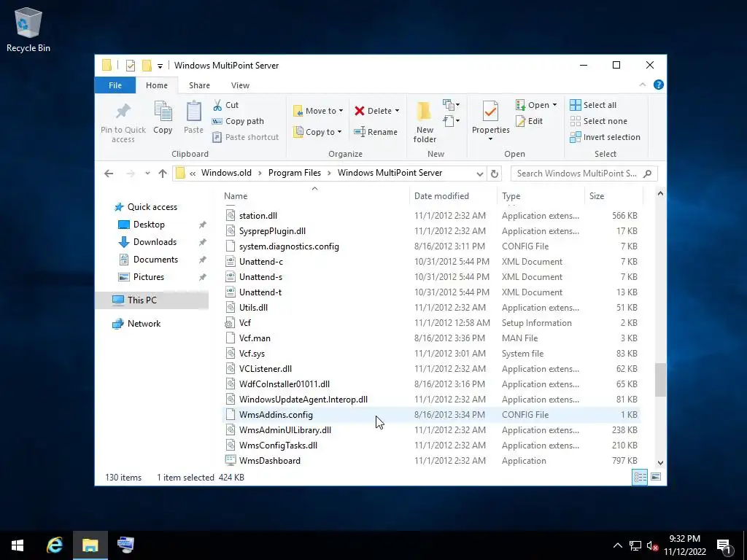
Task: Open the Action Center notifications icon
Action: point(723,545)
